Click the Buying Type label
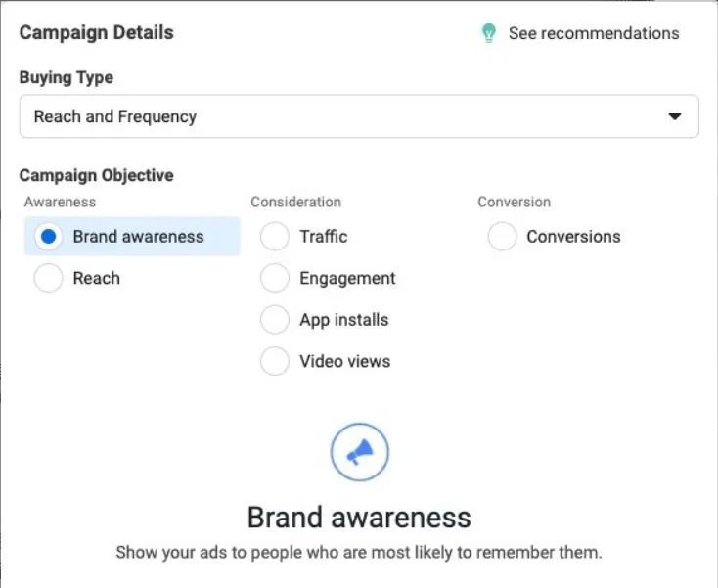 tap(66, 77)
